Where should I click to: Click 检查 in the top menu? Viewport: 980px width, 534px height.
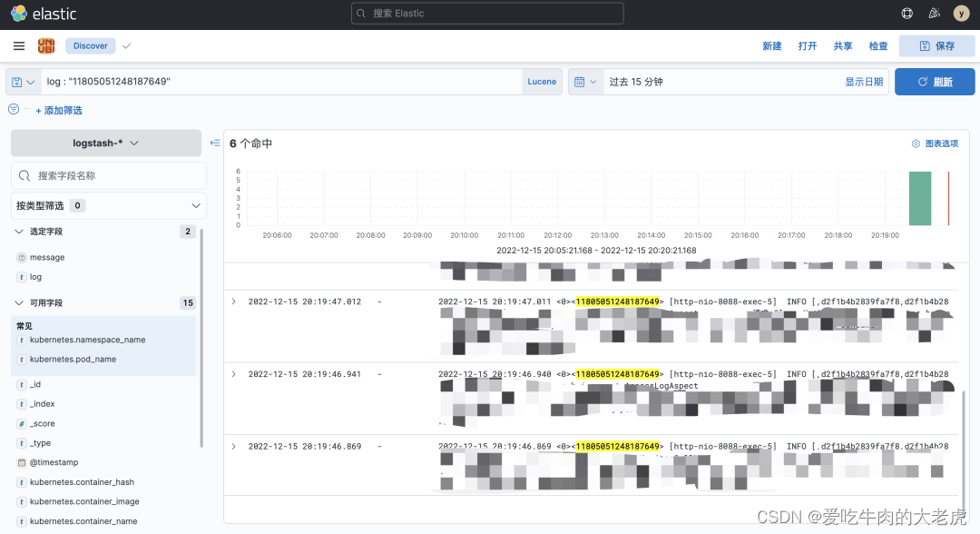[x=878, y=45]
